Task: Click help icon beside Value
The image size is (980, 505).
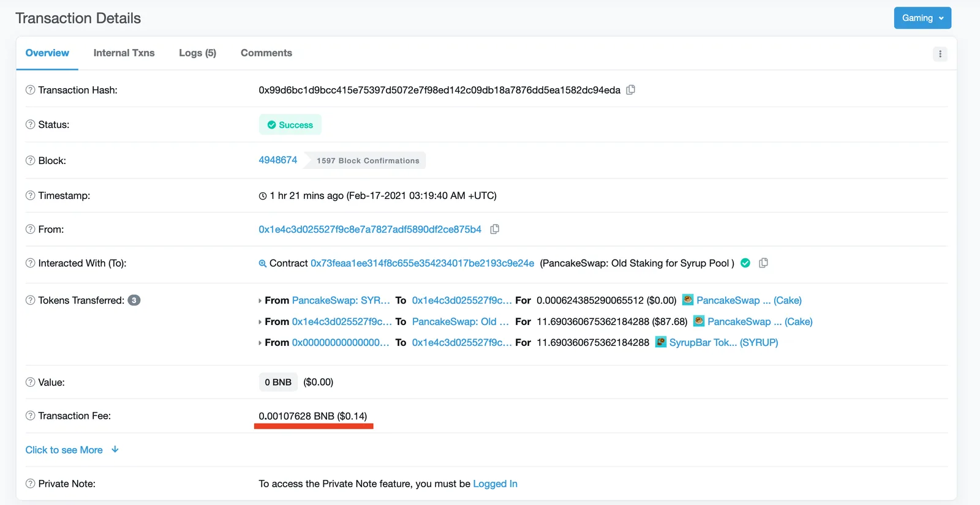Action: [x=31, y=382]
